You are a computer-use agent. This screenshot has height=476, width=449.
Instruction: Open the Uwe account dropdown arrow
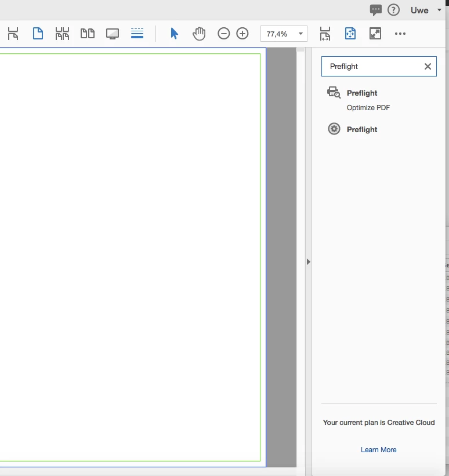[x=439, y=10]
